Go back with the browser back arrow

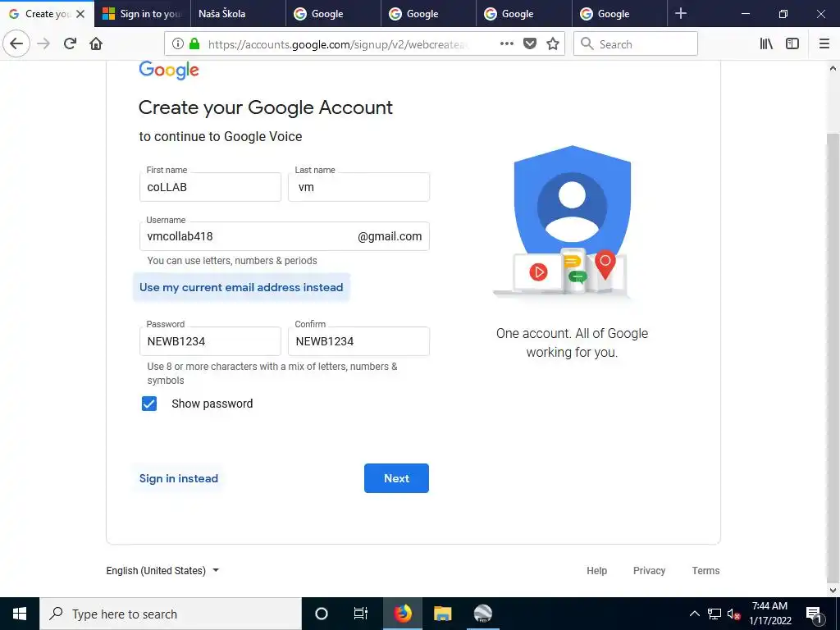coord(16,43)
